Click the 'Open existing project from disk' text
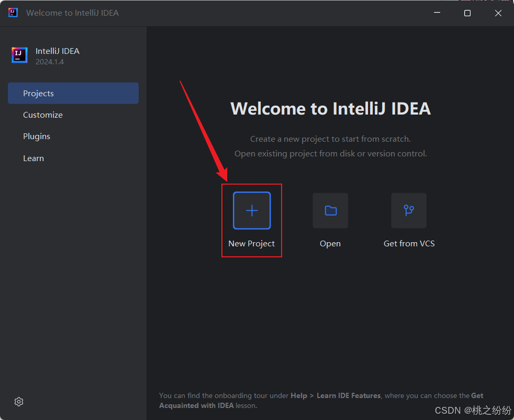The width and height of the screenshot is (514, 420). (330, 154)
